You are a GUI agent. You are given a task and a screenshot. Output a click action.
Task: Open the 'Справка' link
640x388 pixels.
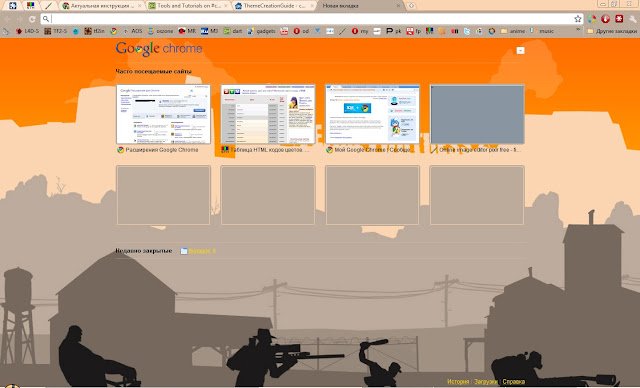click(513, 382)
